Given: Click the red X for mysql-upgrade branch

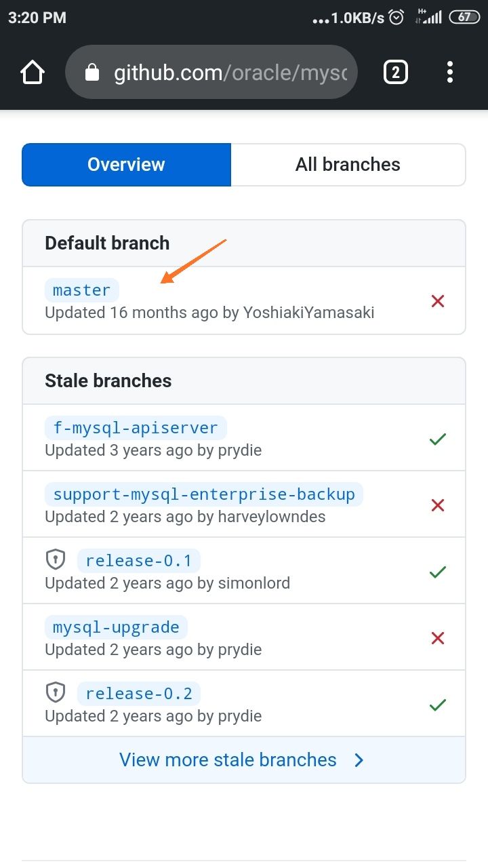Looking at the screenshot, I should click(x=438, y=637).
